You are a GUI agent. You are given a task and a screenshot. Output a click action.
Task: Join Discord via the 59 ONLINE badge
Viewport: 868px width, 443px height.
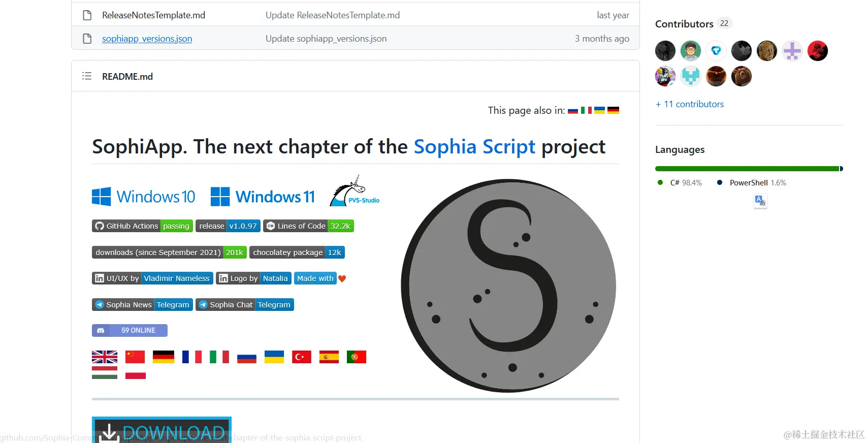point(130,330)
